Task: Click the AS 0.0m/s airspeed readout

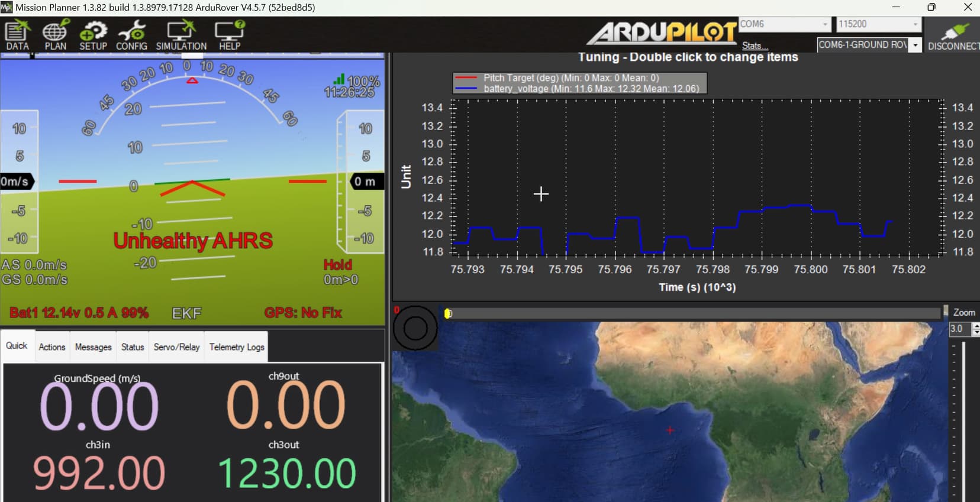Action: pos(34,265)
